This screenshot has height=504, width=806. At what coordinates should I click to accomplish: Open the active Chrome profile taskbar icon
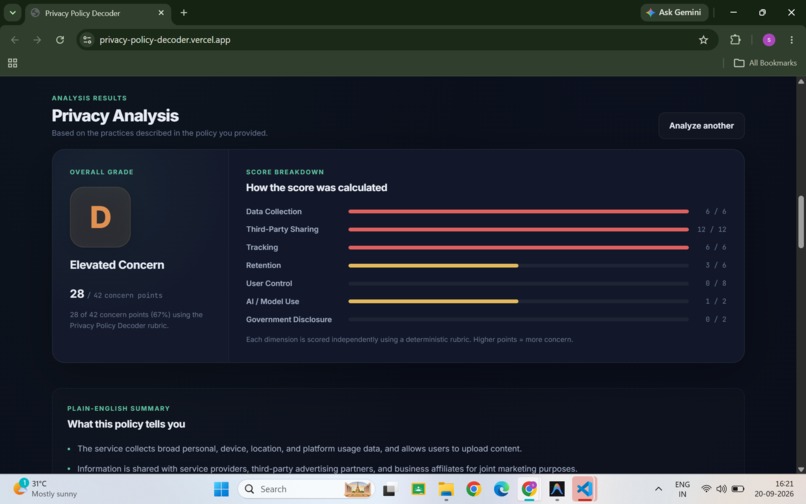pos(529,489)
